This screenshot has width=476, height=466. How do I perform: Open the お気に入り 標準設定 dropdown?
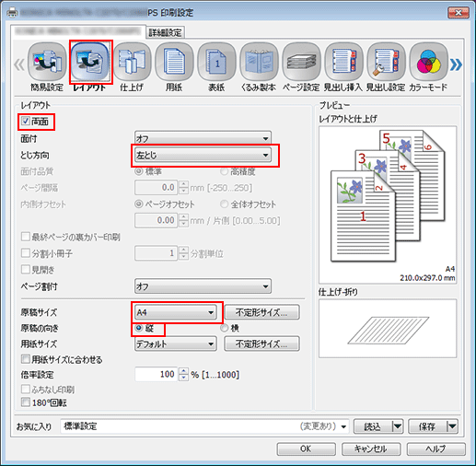click(x=204, y=426)
